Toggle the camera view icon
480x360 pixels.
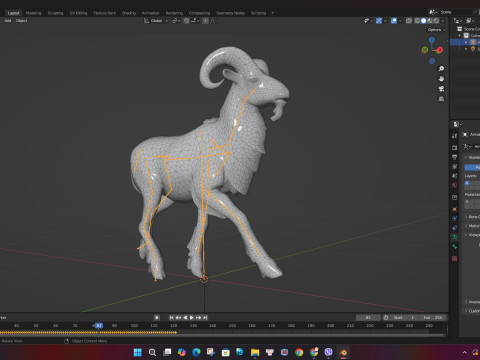click(441, 89)
